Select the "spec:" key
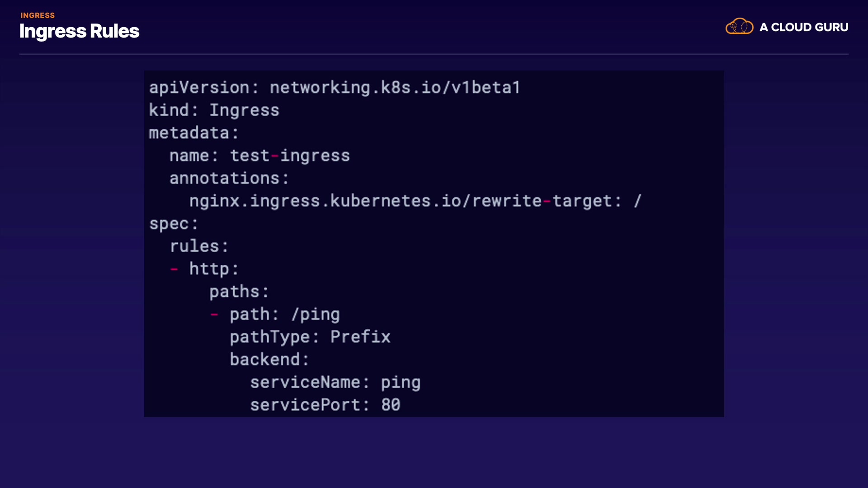 (x=174, y=224)
